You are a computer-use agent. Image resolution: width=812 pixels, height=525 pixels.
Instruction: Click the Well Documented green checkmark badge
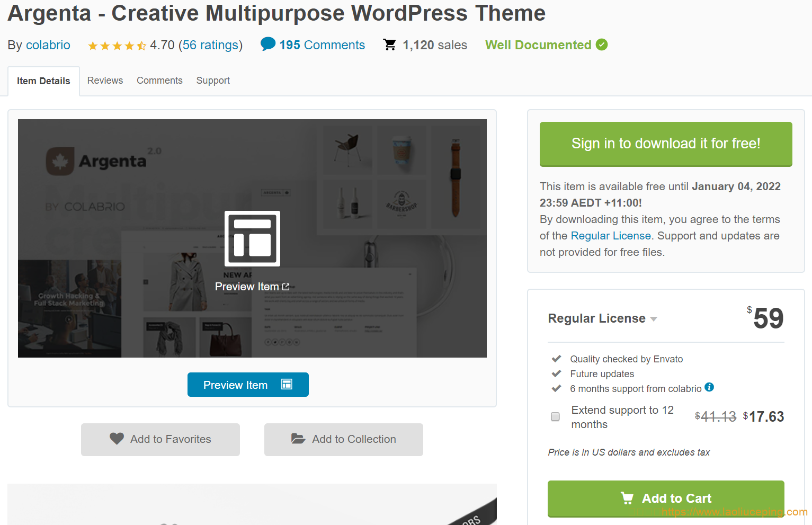(602, 45)
